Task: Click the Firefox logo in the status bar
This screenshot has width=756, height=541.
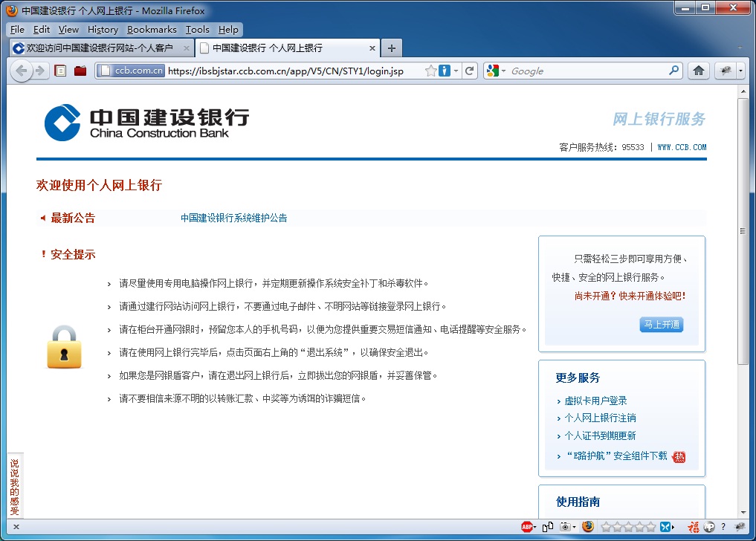Action: click(x=588, y=527)
